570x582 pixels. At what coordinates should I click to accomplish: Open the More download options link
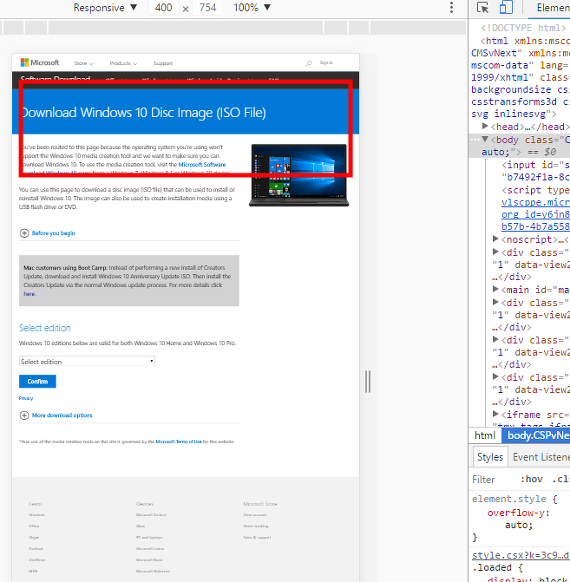(x=62, y=415)
